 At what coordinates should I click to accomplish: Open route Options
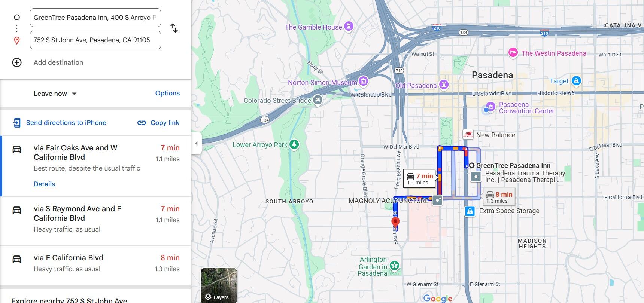coord(167,93)
